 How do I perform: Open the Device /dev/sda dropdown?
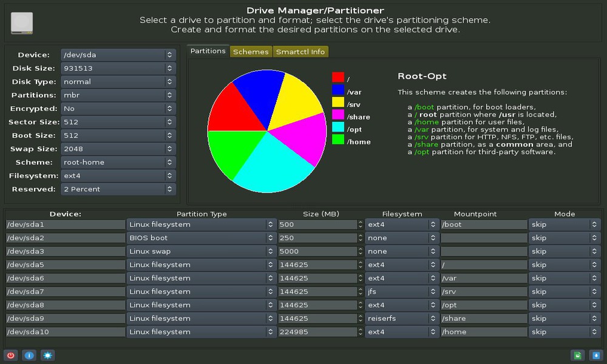[x=118, y=55]
